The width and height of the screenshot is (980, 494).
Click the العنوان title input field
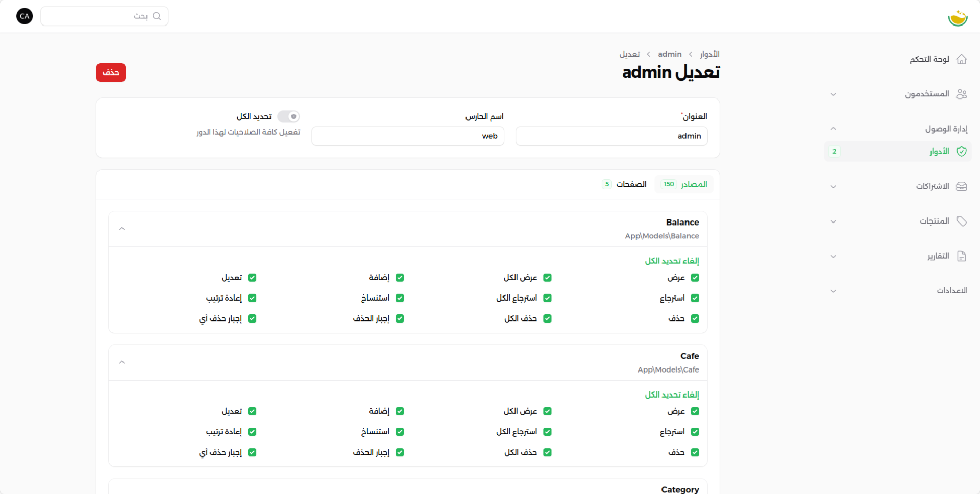(x=611, y=136)
